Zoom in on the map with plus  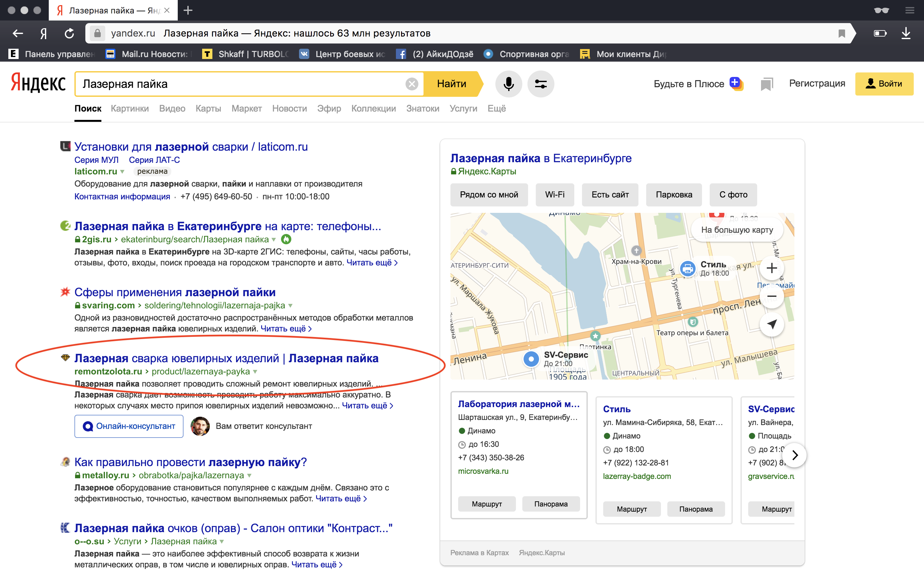click(772, 268)
